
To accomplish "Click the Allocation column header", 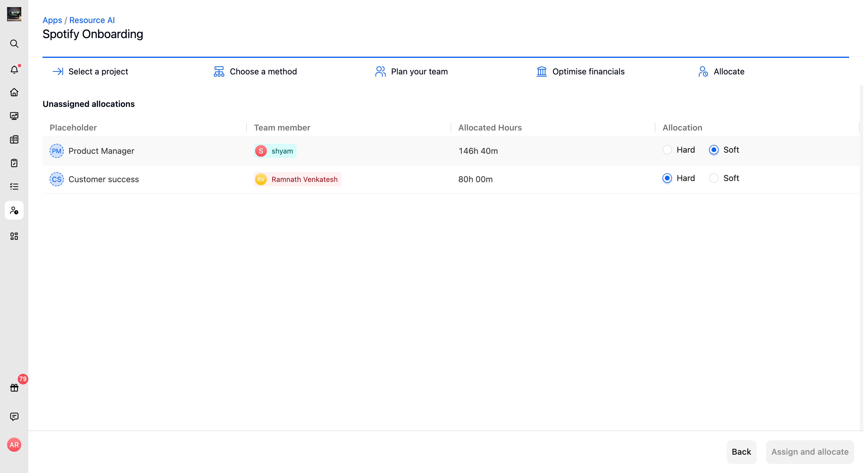I will click(x=682, y=128).
